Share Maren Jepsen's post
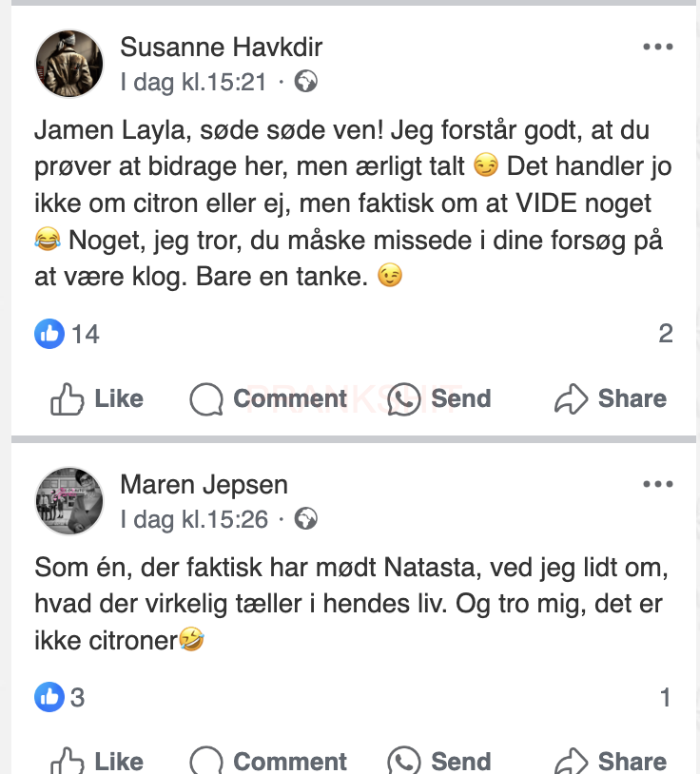This screenshot has height=774, width=700. tap(611, 761)
